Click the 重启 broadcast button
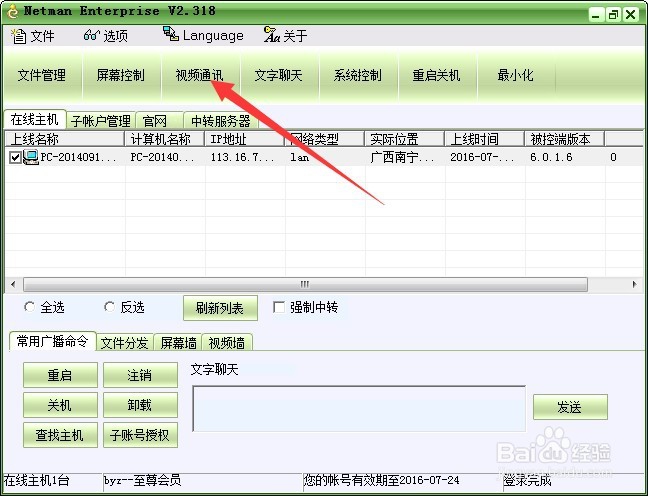 tap(60, 375)
